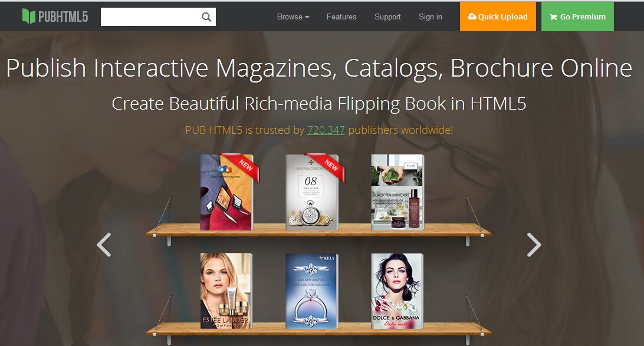Focus the search input field

(158, 17)
